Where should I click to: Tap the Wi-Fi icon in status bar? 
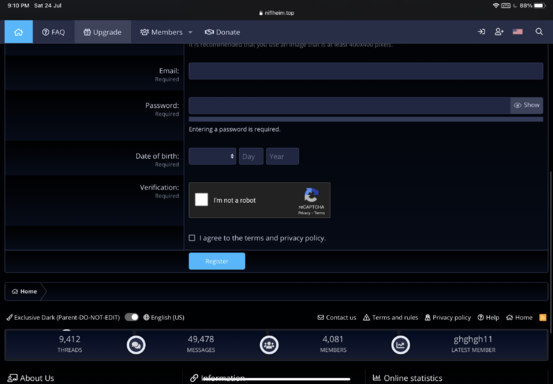pos(496,6)
